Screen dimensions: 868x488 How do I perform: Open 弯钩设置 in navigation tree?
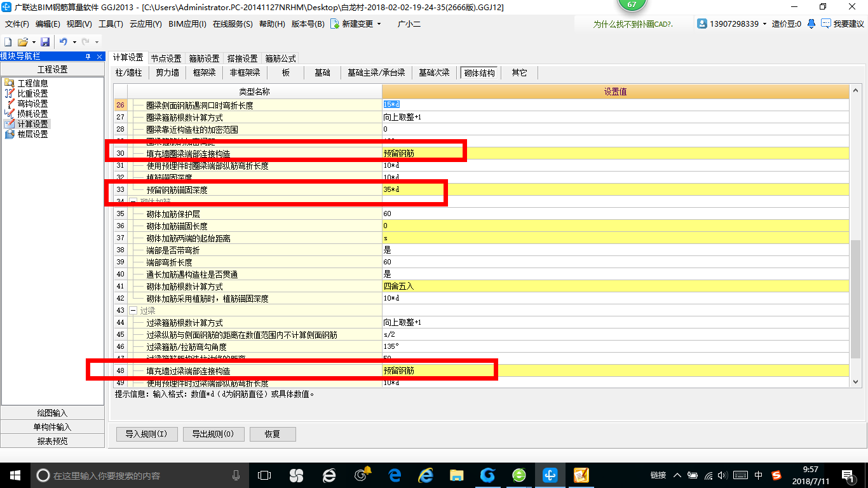point(32,104)
